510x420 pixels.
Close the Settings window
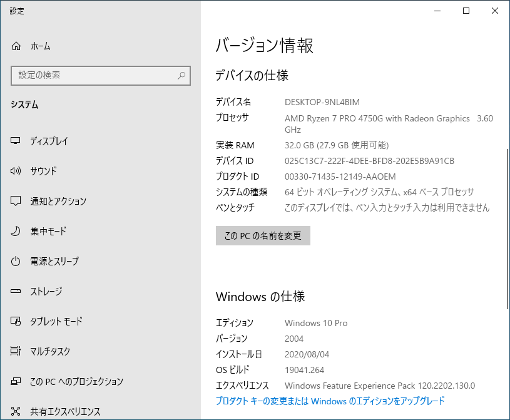pyautogui.click(x=494, y=11)
